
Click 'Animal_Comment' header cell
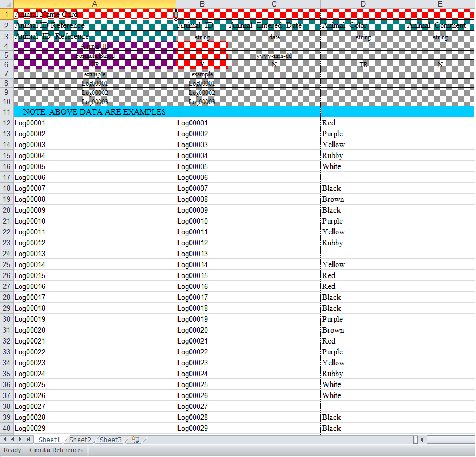(440, 25)
